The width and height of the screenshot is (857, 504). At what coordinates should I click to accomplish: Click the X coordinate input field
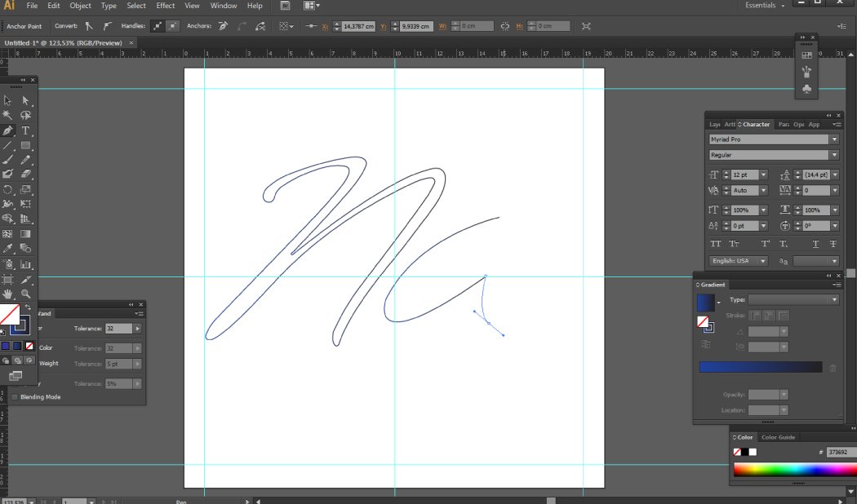(x=358, y=26)
